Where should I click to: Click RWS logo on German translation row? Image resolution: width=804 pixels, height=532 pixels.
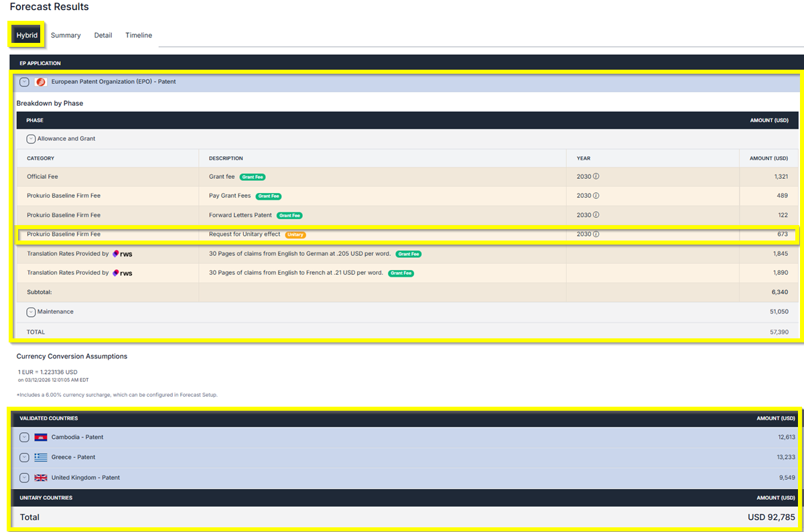pos(122,254)
